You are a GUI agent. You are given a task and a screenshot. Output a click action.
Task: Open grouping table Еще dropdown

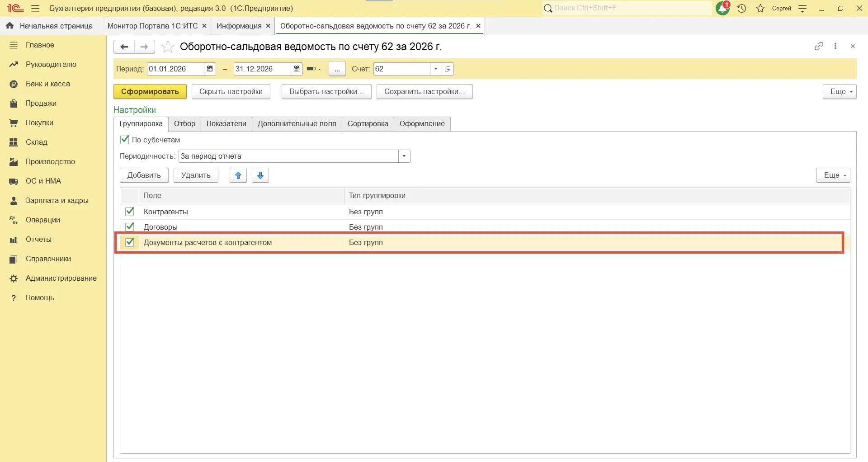[833, 175]
